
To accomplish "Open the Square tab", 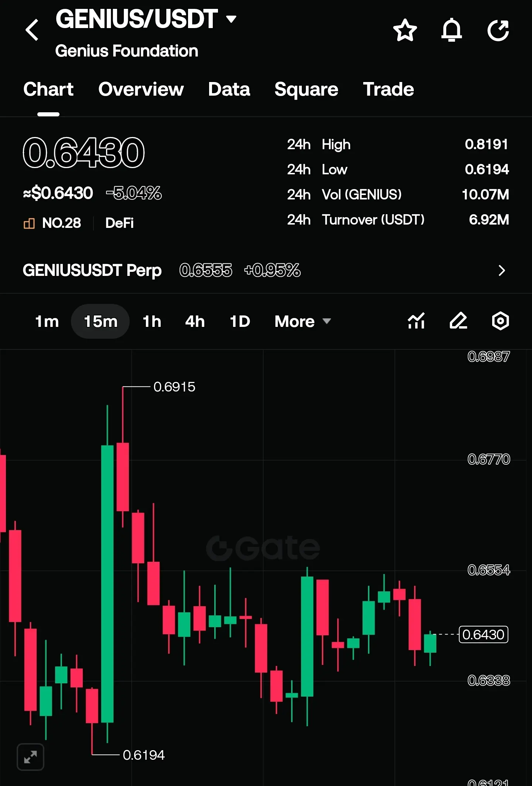I will pyautogui.click(x=306, y=89).
